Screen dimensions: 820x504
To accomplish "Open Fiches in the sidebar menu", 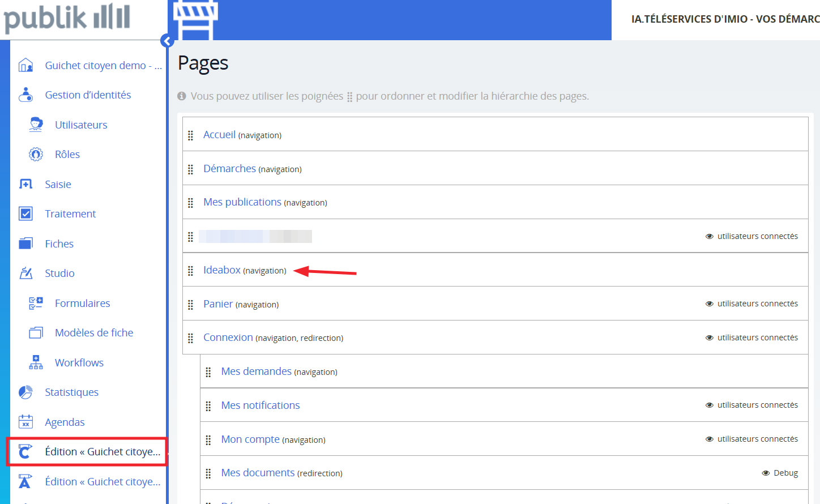I will [59, 244].
